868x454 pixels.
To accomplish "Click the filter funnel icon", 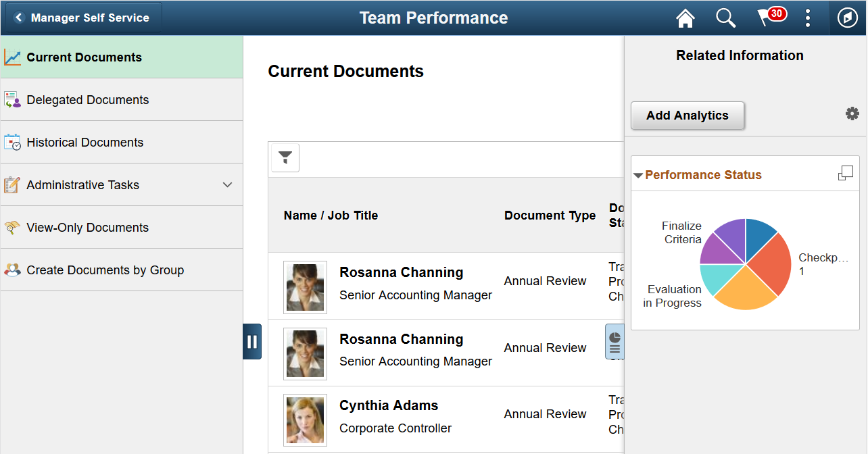I will tap(285, 158).
